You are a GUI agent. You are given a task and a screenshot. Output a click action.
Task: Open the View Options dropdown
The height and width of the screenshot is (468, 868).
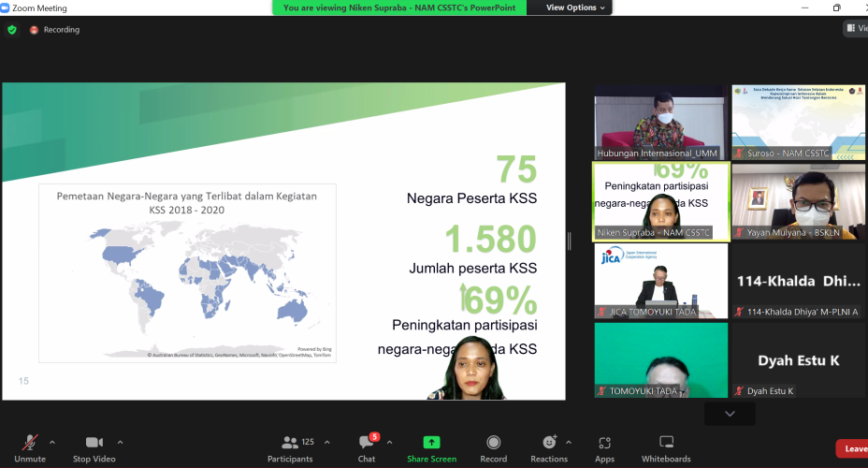coord(575,7)
